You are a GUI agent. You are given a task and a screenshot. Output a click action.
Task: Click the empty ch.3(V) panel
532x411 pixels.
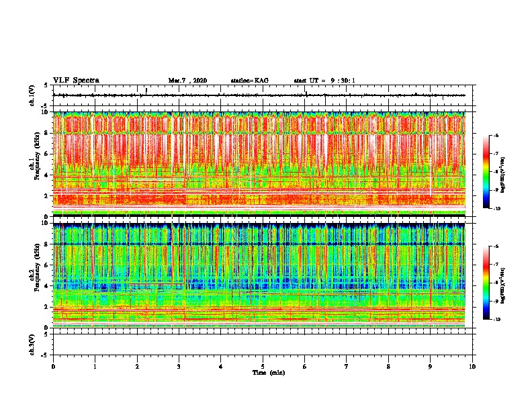click(263, 345)
